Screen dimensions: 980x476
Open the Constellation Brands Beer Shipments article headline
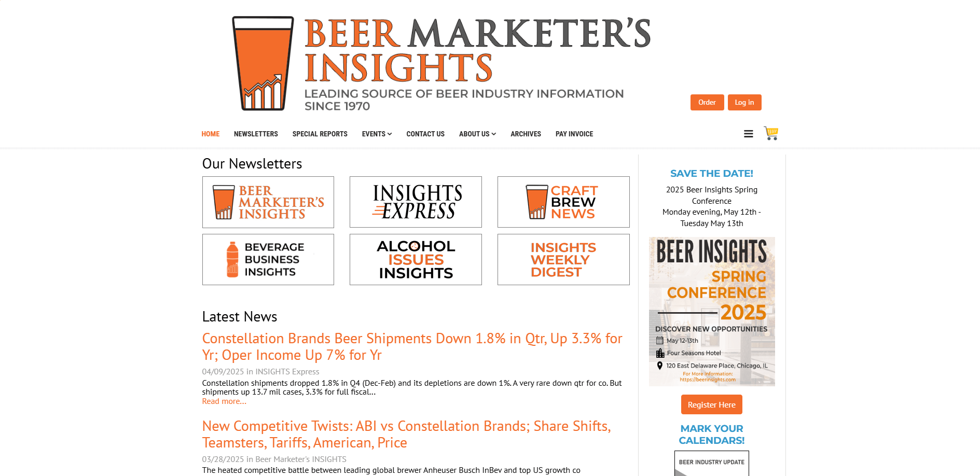412,346
